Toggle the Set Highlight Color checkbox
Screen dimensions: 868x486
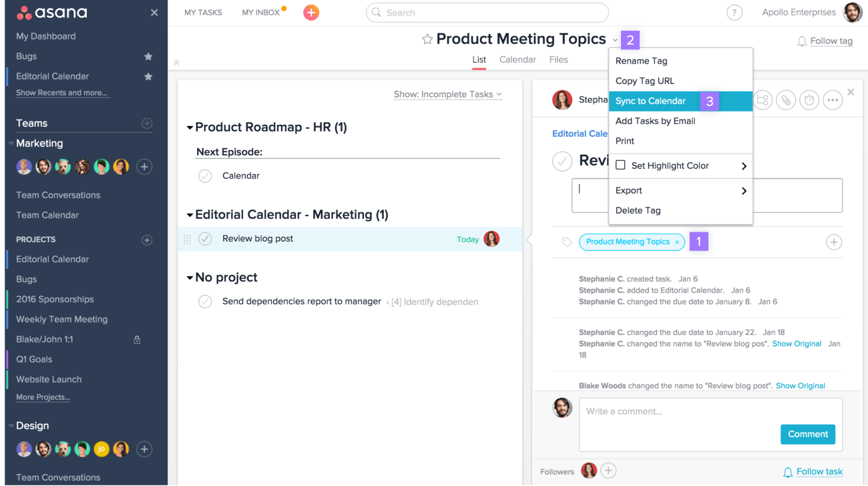tap(620, 166)
